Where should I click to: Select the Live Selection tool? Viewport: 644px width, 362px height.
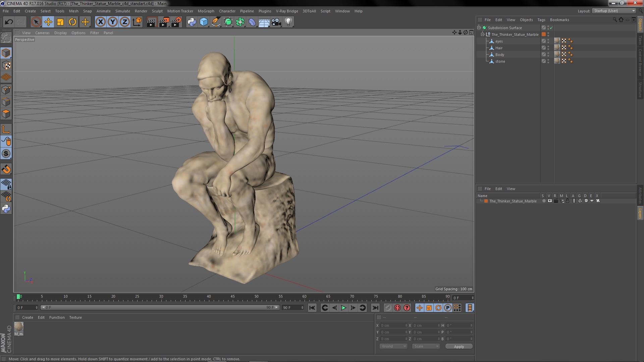[36, 22]
